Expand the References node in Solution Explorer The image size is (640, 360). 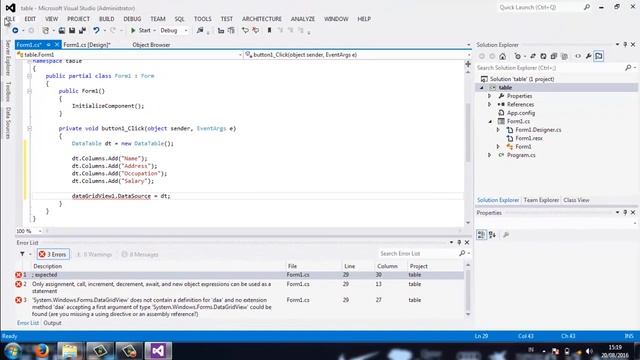[x=490, y=104]
